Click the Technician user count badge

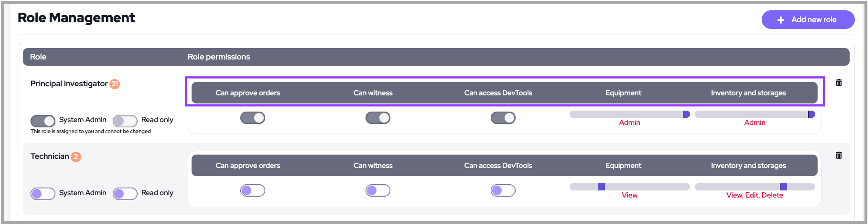coord(76,157)
